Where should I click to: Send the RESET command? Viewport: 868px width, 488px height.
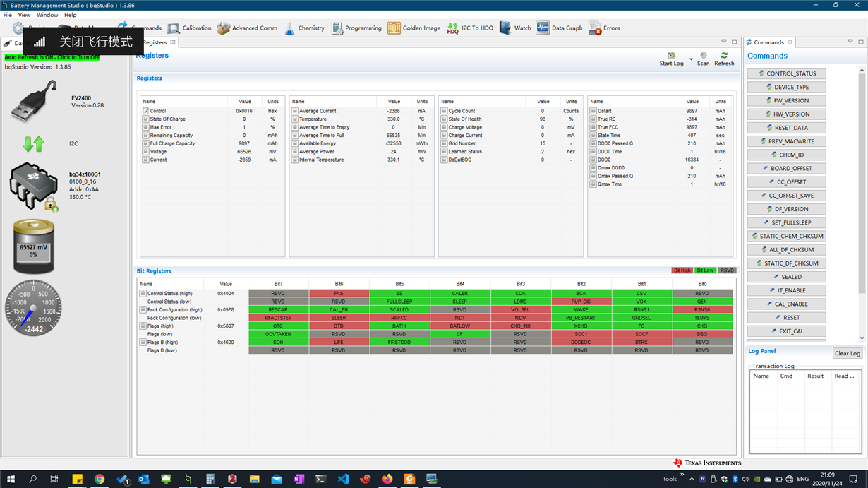pos(787,317)
